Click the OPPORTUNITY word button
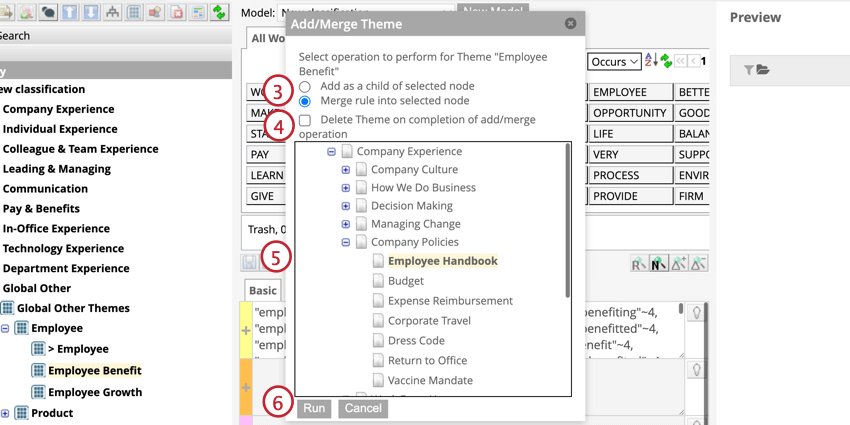 pyautogui.click(x=629, y=113)
